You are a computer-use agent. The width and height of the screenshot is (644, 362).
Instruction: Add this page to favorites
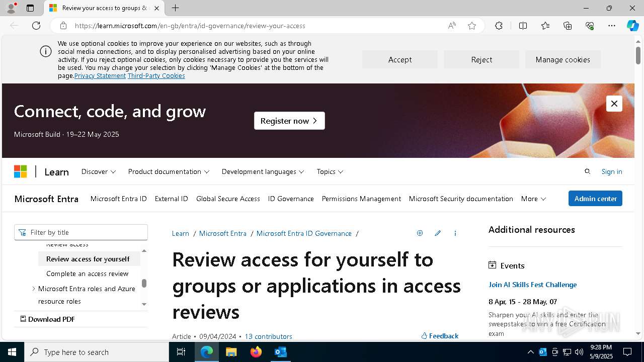[472, 26]
